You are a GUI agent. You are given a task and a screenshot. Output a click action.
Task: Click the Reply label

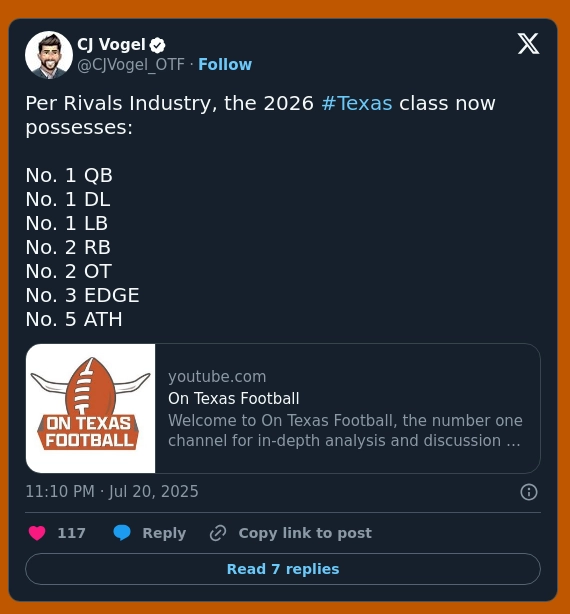point(164,533)
